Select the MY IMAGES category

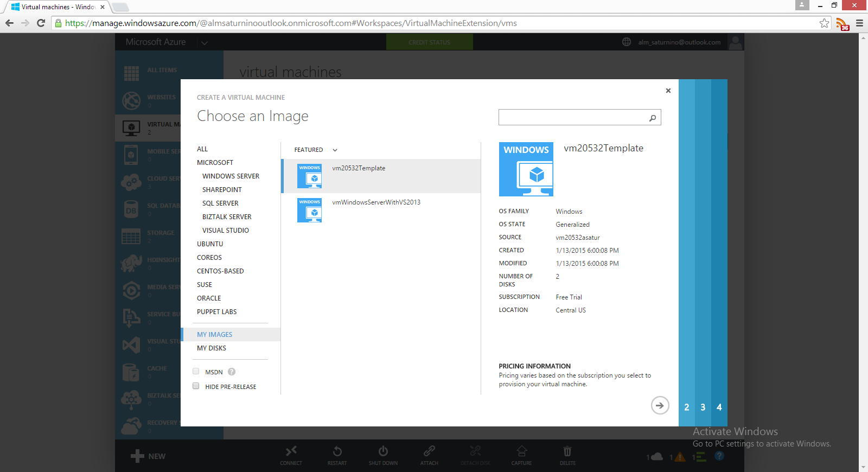(231, 335)
